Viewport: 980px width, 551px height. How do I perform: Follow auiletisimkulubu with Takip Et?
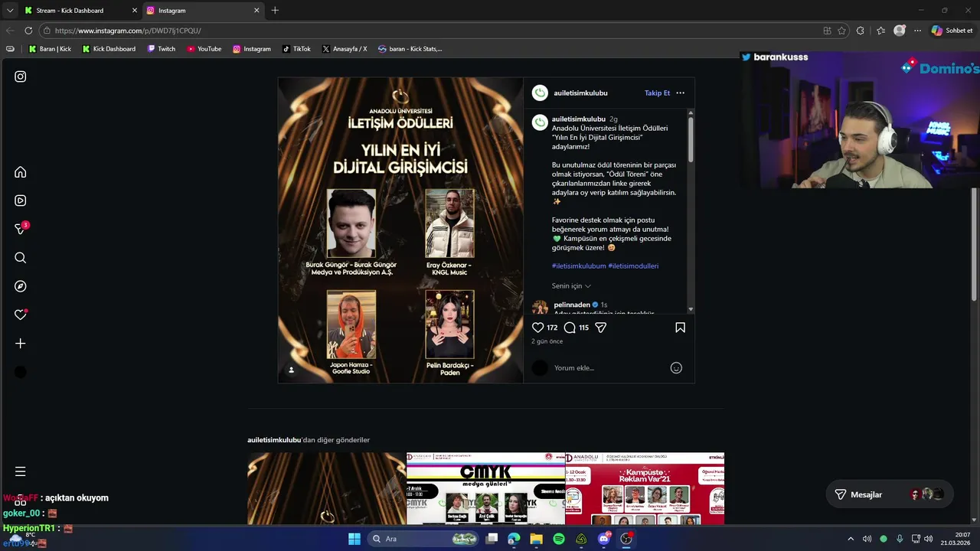(657, 93)
